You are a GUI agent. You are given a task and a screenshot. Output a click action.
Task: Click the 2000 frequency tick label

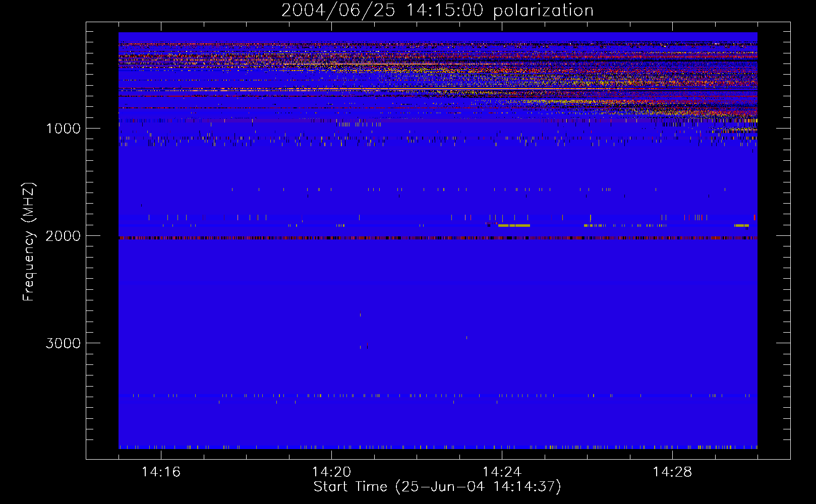(63, 236)
